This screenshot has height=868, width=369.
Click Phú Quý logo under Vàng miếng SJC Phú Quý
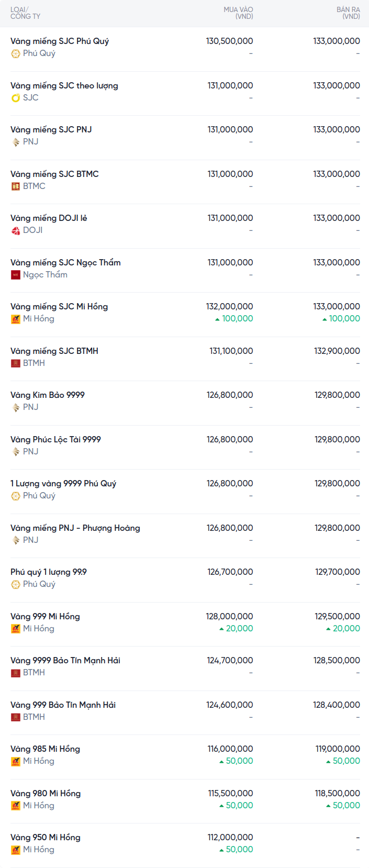(16, 53)
